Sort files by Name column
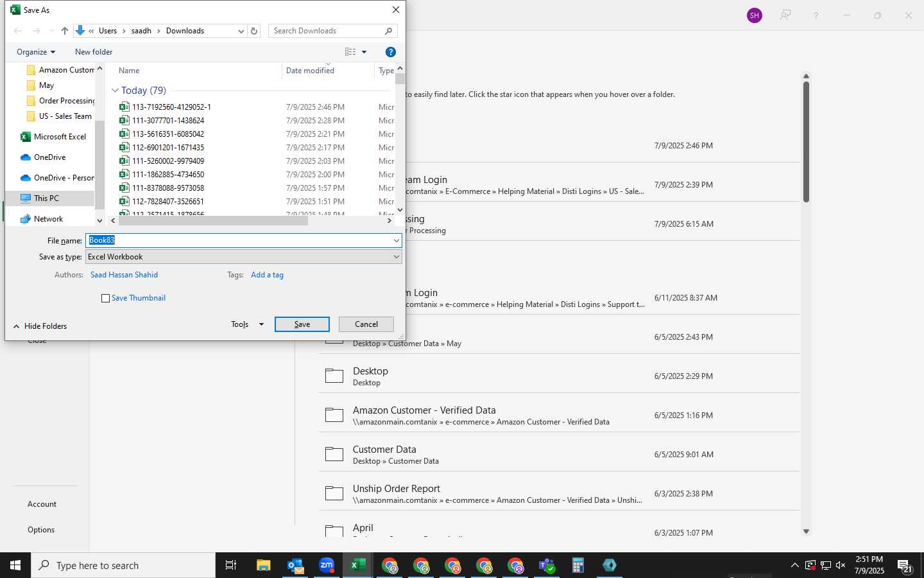Viewport: 924px width, 578px height. pos(129,71)
